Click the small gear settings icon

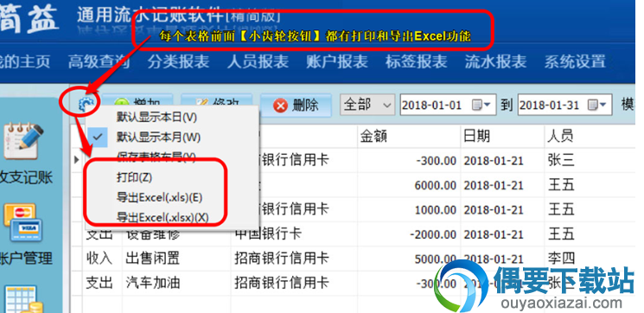coord(86,105)
